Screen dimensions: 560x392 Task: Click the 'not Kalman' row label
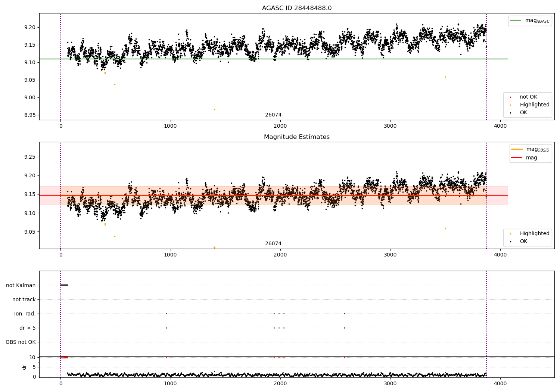[21, 285]
